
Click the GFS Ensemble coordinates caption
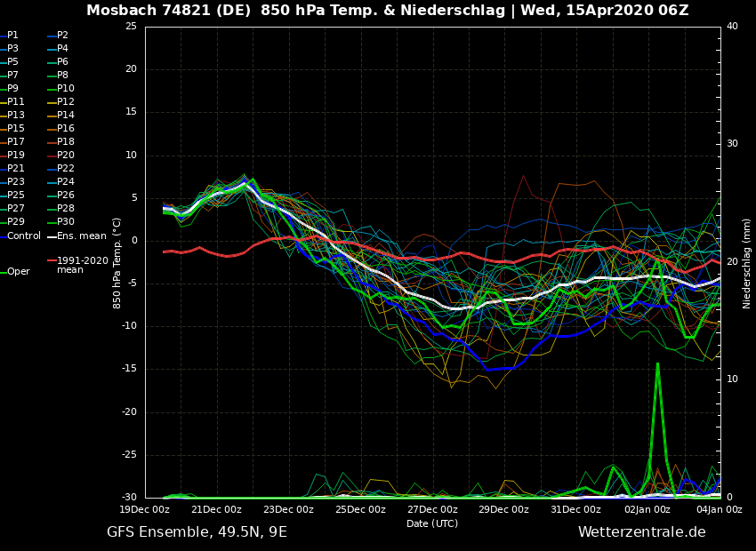click(197, 532)
